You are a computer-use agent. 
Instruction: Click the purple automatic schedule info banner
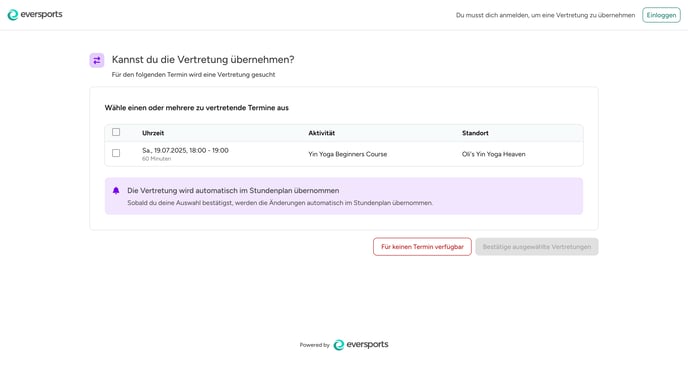[344, 196]
